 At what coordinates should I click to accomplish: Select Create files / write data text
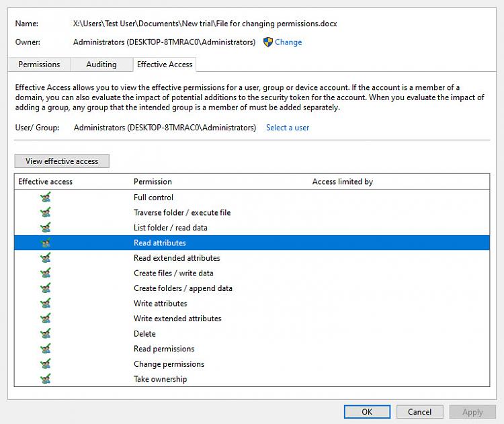click(x=173, y=273)
